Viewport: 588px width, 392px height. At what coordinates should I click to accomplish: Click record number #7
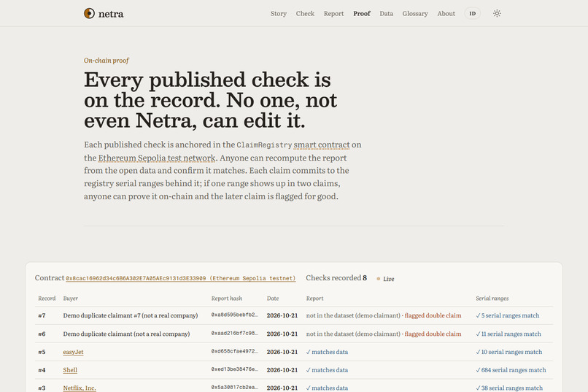point(42,315)
